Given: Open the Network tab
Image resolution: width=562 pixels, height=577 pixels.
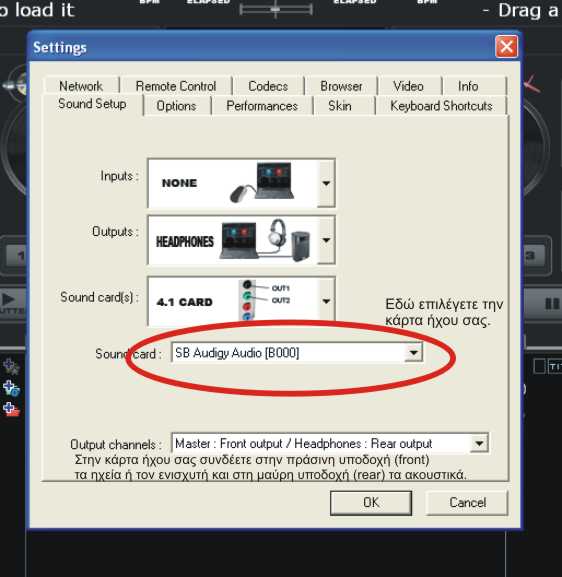Looking at the screenshot, I should point(81,86).
